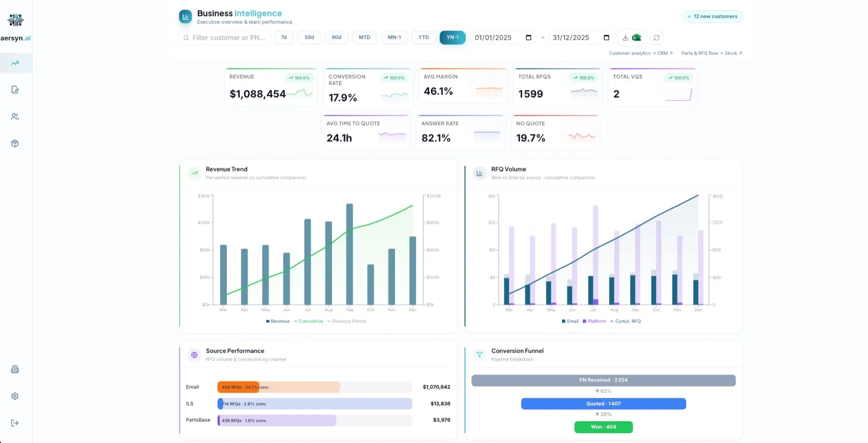Click the logout icon in the sidebar

tap(15, 423)
